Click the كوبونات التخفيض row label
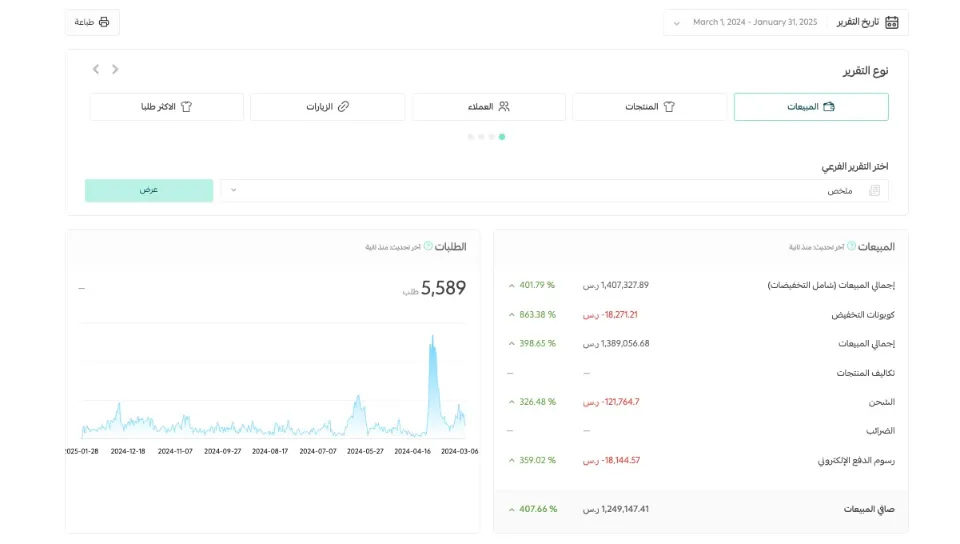960x544 pixels. (x=863, y=315)
